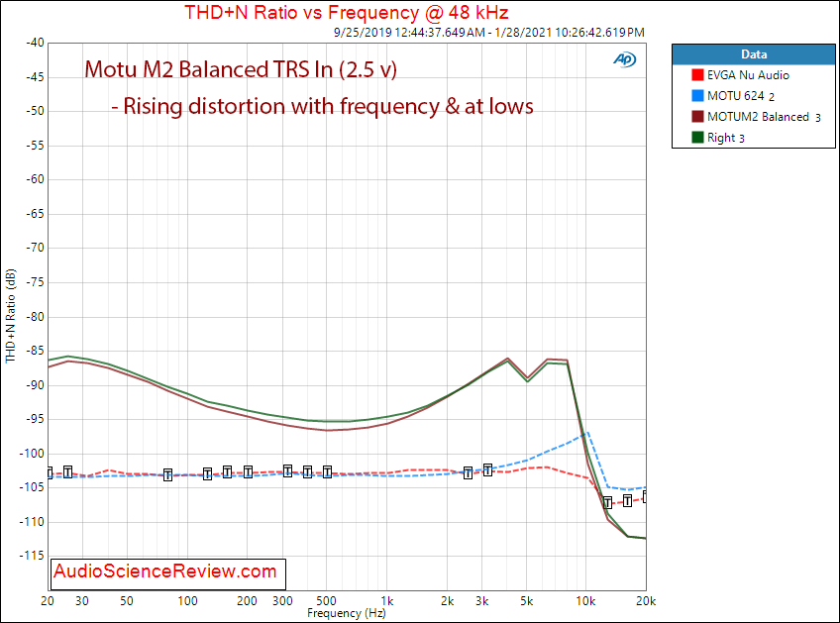Click the 1k x-axis tick label

[386, 601]
